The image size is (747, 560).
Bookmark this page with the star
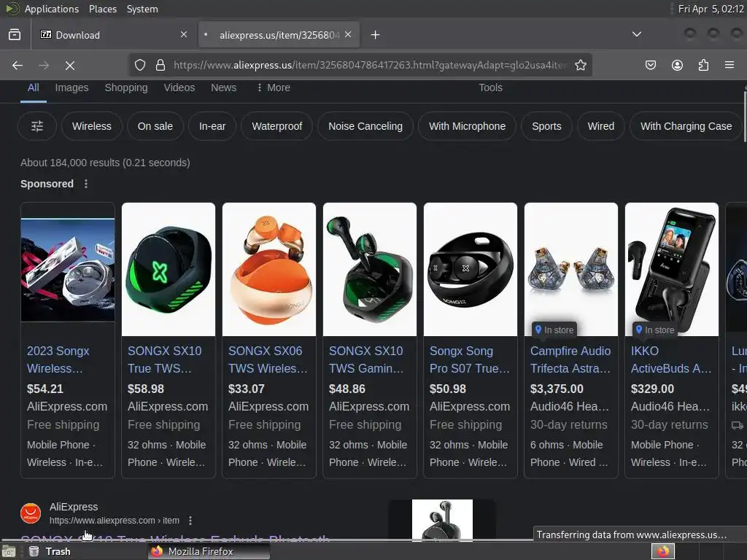pos(580,65)
